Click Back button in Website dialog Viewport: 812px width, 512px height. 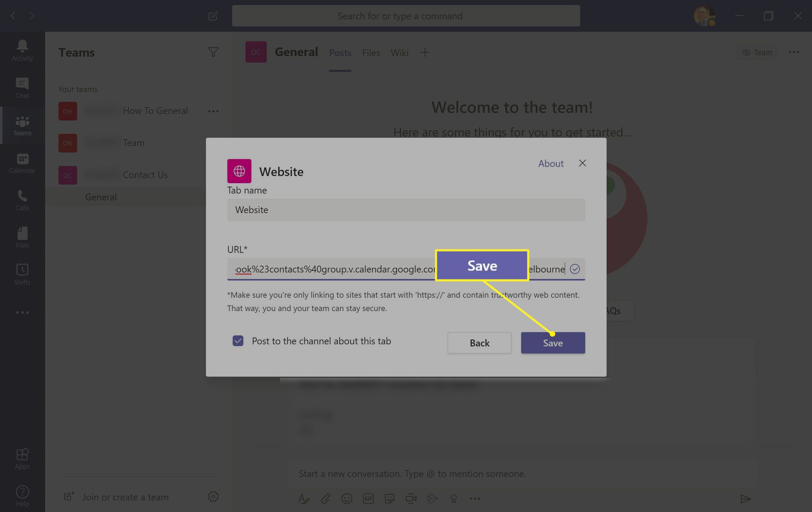pyautogui.click(x=479, y=343)
